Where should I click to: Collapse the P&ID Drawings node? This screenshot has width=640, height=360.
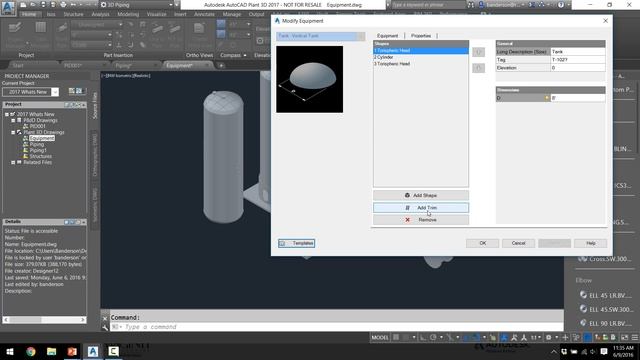point(13,120)
